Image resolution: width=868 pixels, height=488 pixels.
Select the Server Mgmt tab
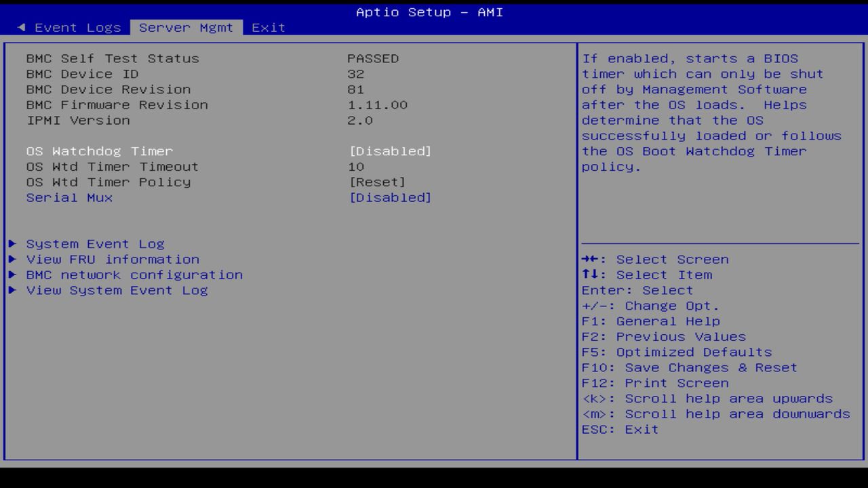point(186,27)
